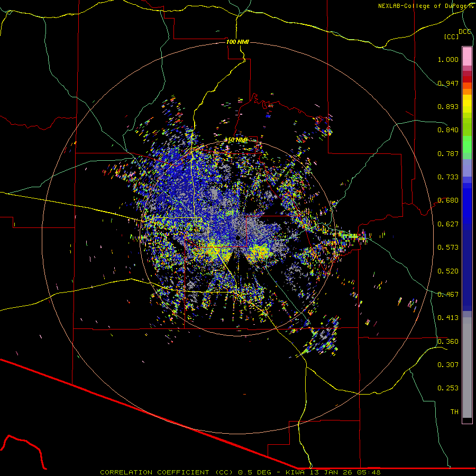The image size is (476, 476).
Task: Click the black radar site dot at center
Action: pyautogui.click(x=237, y=237)
